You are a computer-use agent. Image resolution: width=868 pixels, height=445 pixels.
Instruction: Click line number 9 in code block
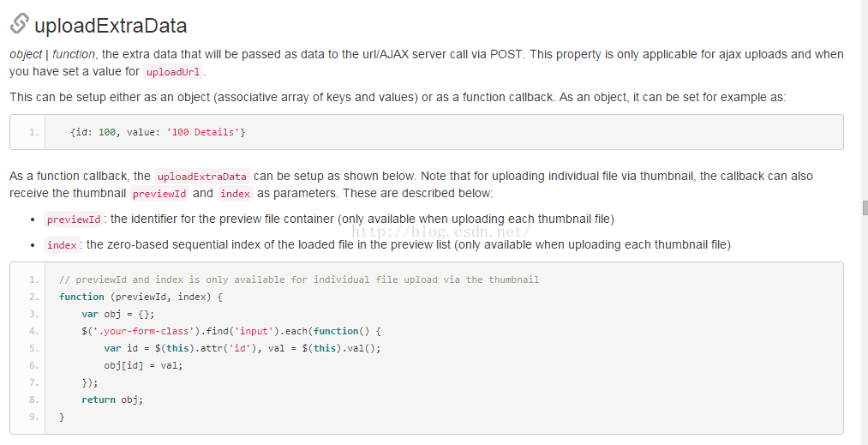point(34,417)
